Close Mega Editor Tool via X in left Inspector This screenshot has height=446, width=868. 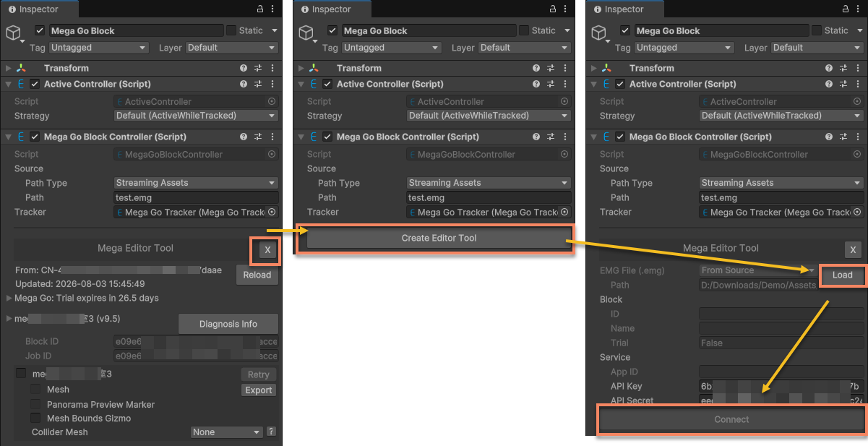267,250
